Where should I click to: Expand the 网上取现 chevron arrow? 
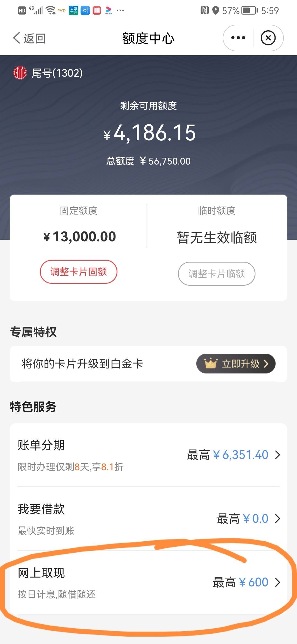pos(277,582)
